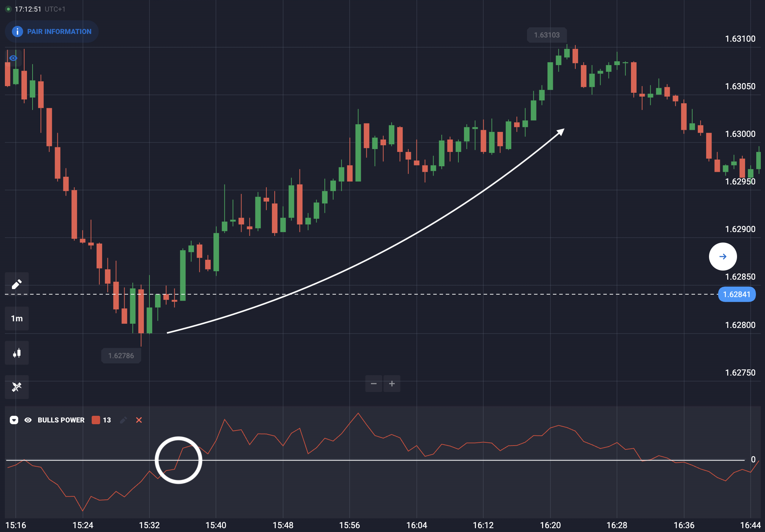Collapse the Bulls Power indicator panel
Viewport: 765px width, 532px height.
[14, 420]
